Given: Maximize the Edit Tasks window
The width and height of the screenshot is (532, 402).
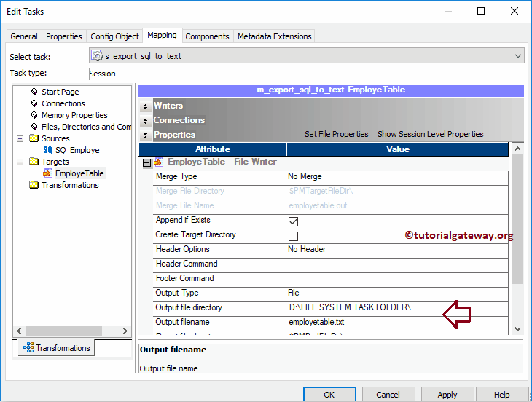Looking at the screenshot, I should pos(481,11).
